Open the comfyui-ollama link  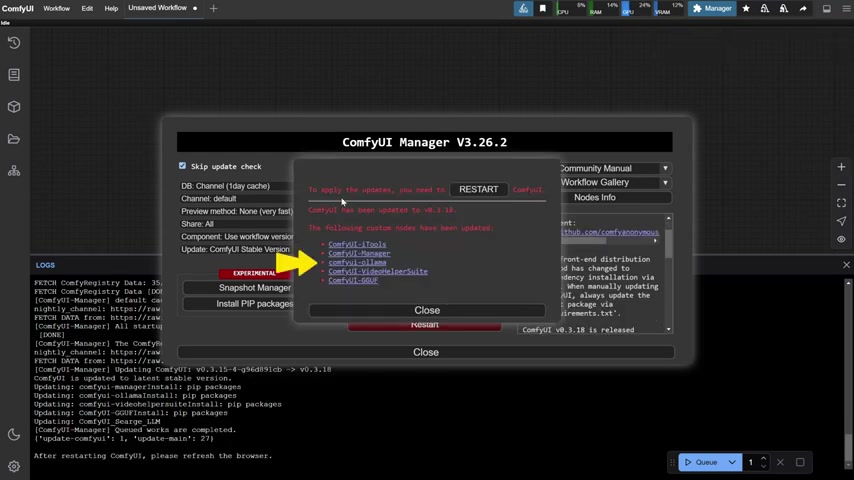click(357, 262)
